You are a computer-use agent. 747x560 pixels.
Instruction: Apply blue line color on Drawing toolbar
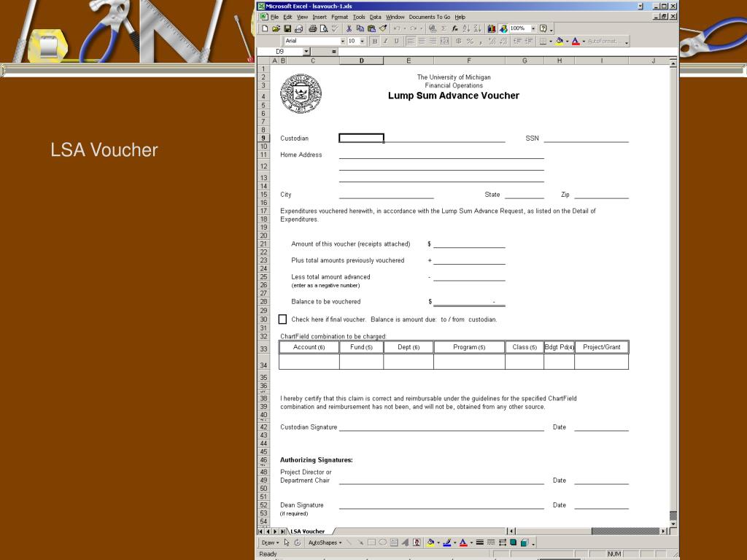click(447, 542)
